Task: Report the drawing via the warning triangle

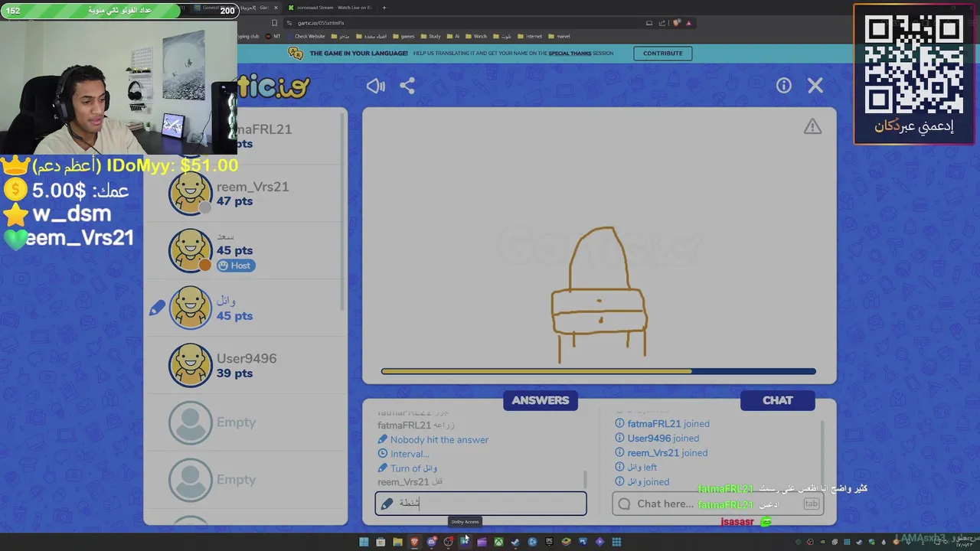Action: click(x=812, y=127)
